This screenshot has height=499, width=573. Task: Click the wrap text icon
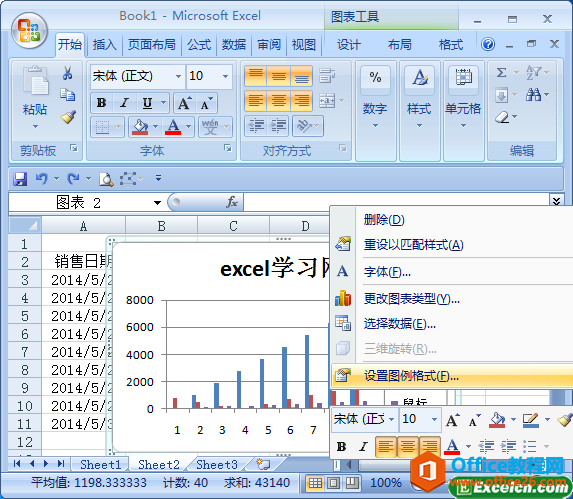(327, 76)
